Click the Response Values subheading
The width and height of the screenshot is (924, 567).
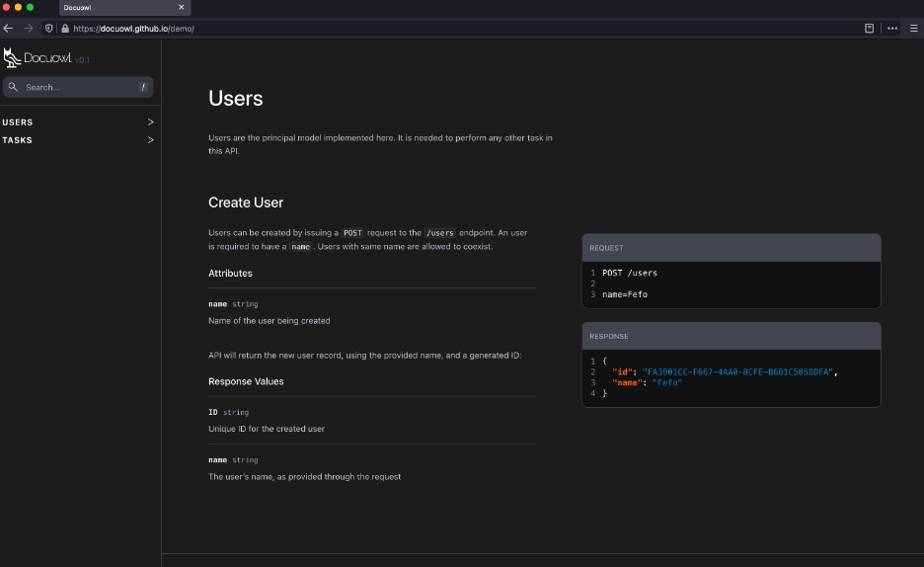(246, 381)
